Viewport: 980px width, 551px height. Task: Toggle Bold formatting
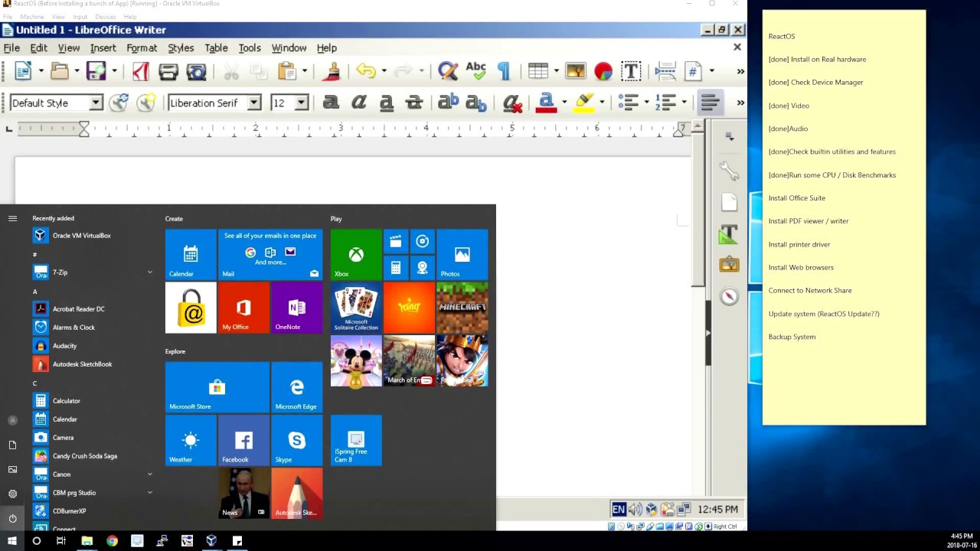point(331,103)
